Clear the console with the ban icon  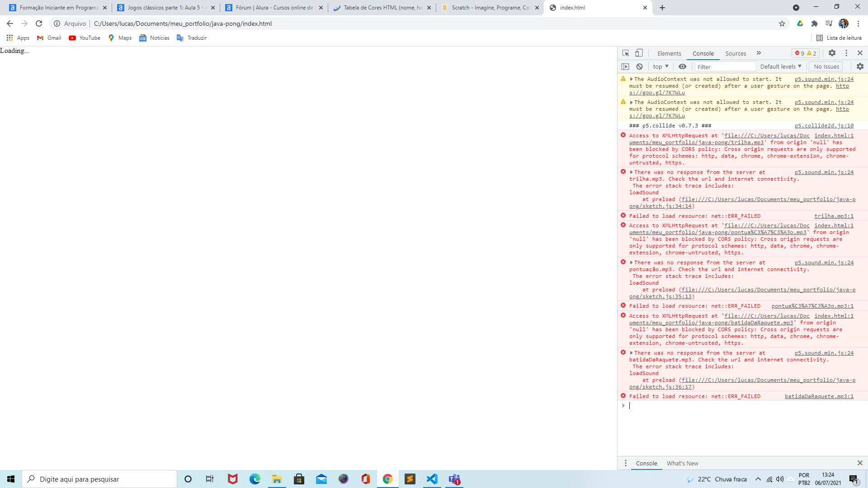coord(639,67)
